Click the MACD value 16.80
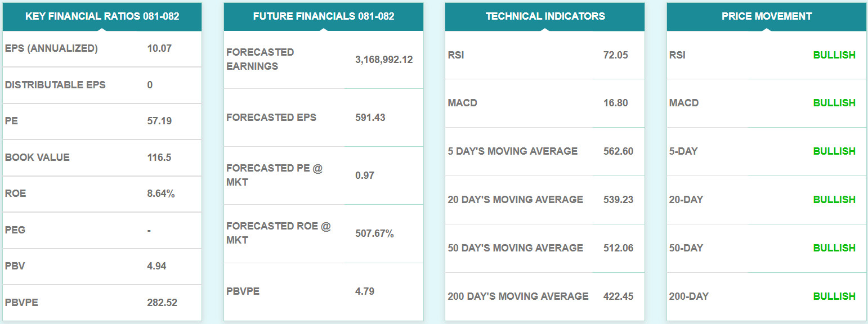Viewport: 868px width, 324px height. (615, 103)
